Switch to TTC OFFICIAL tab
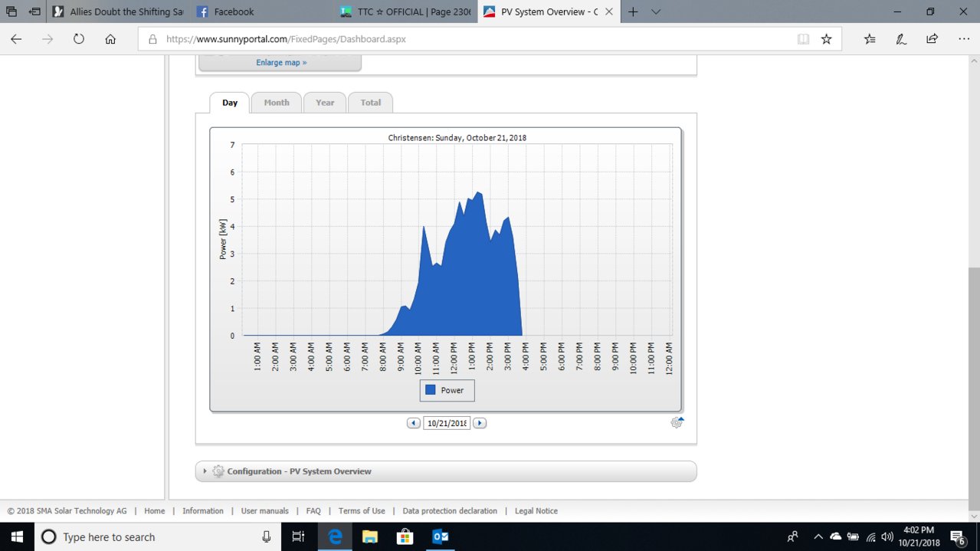The height and width of the screenshot is (551, 980). tap(405, 11)
